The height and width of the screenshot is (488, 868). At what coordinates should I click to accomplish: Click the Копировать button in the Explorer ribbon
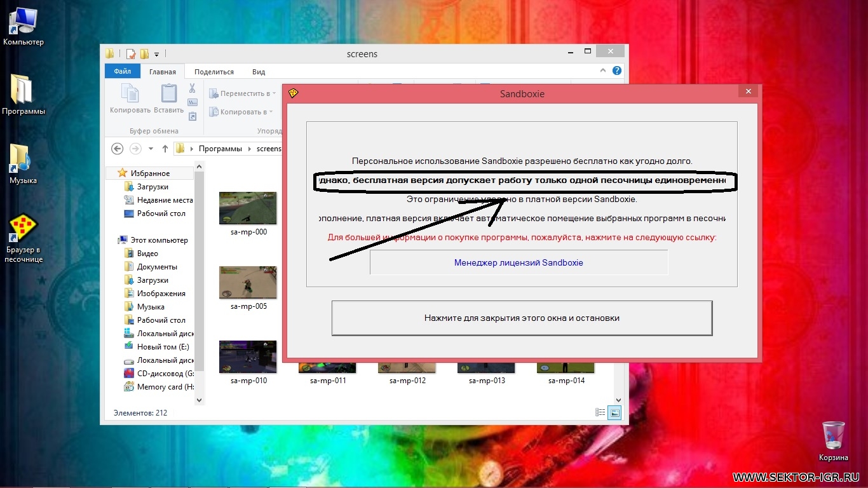point(129,99)
